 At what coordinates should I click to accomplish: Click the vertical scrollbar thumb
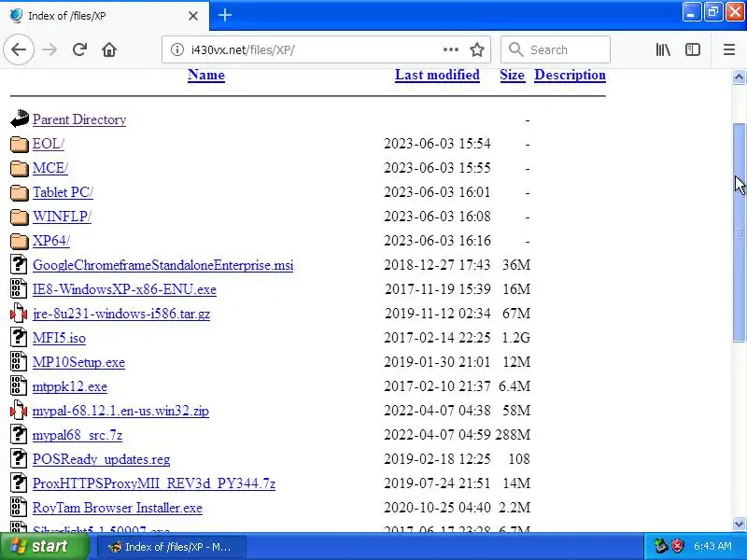point(739,232)
